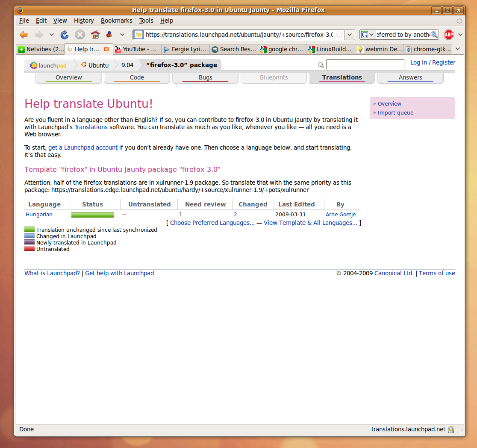Open the Launchpad Code tab

[x=137, y=78]
